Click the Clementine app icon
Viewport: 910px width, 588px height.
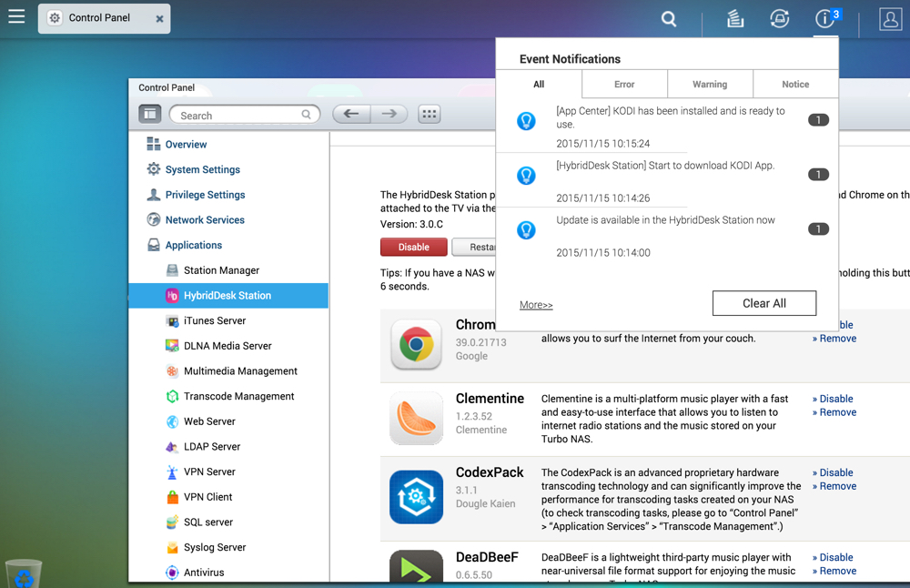coord(416,419)
